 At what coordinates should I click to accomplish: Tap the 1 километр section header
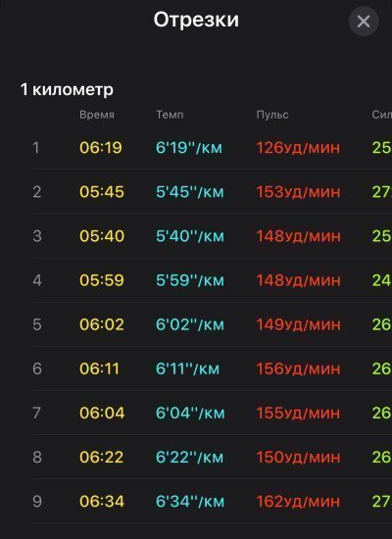pos(67,89)
